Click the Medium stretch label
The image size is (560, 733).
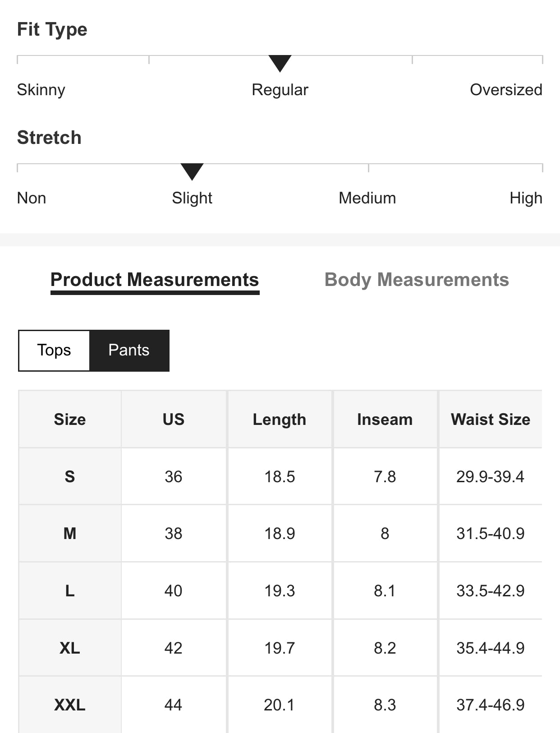[x=367, y=198]
